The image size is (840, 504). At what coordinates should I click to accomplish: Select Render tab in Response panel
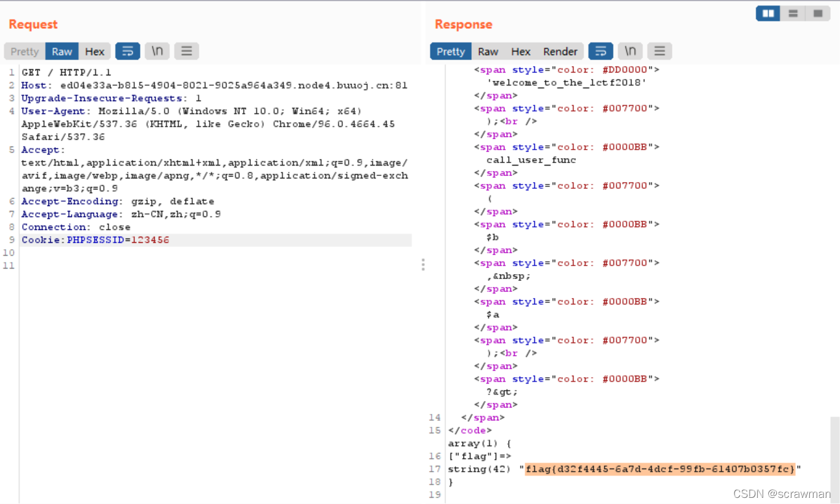coord(560,52)
